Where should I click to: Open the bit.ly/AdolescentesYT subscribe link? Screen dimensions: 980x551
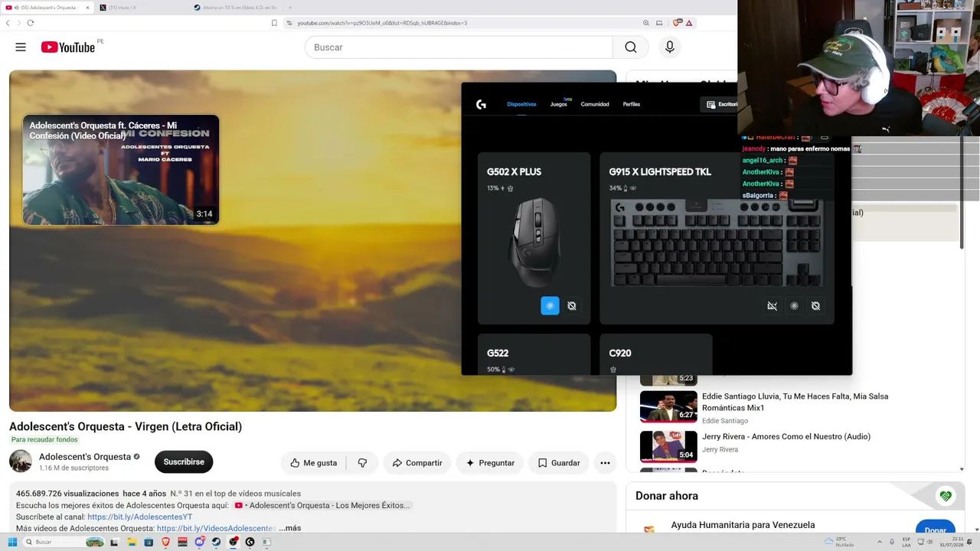click(140, 517)
